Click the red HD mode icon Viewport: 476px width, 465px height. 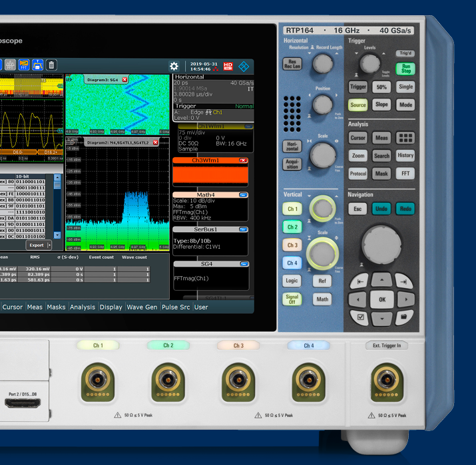point(228,66)
